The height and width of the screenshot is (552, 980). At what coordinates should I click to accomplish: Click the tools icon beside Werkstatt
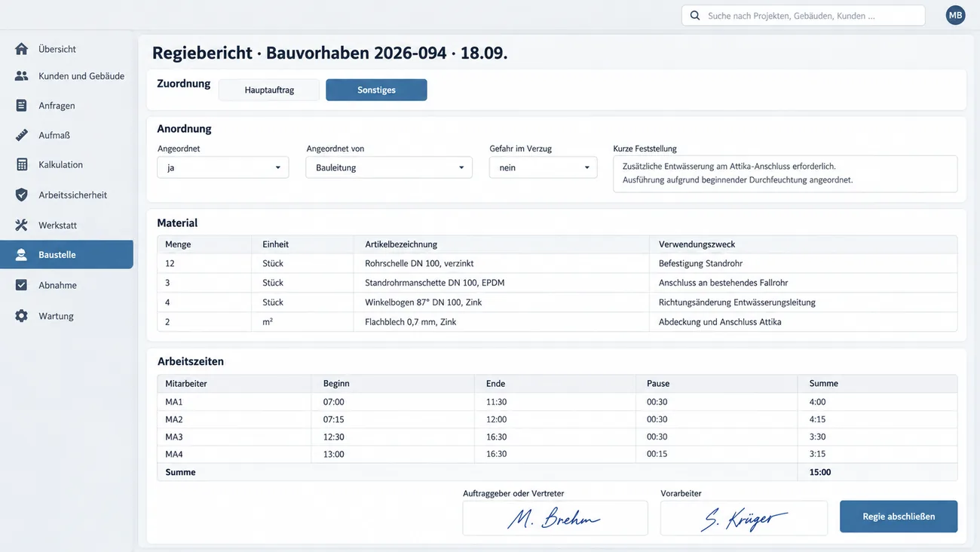point(21,225)
